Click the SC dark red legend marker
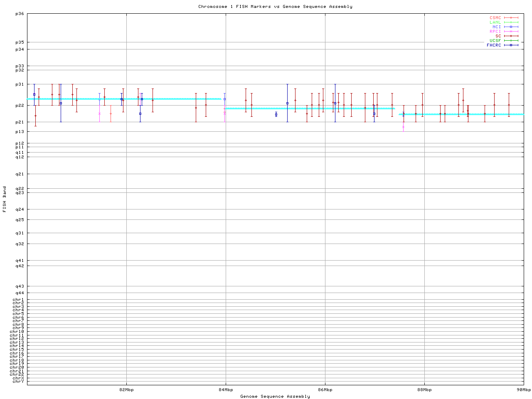This screenshot has height=399, width=532. point(511,36)
